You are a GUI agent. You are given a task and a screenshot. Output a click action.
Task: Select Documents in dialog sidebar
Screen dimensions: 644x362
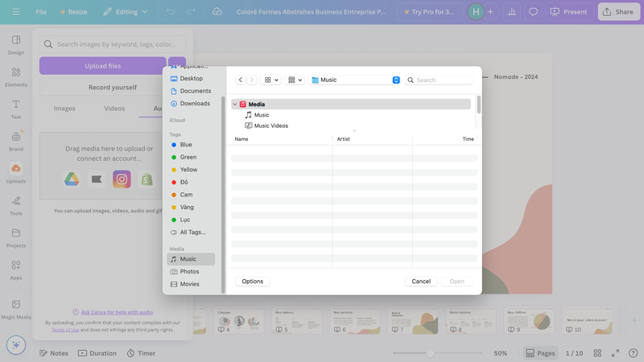coord(191,91)
